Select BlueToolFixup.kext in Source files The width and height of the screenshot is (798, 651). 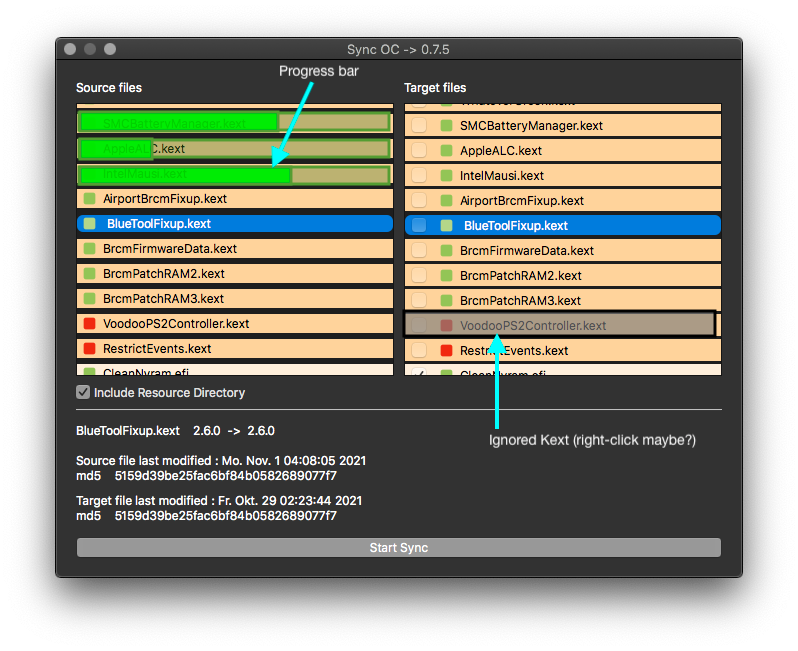(235, 223)
